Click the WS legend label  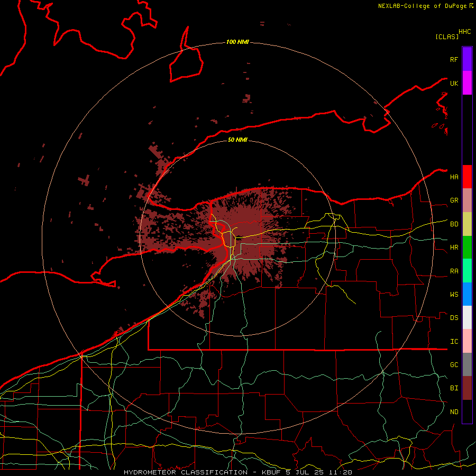pyautogui.click(x=454, y=295)
